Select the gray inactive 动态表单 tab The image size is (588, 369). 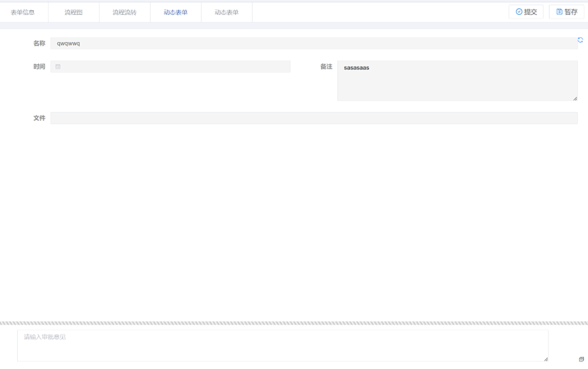(x=226, y=12)
